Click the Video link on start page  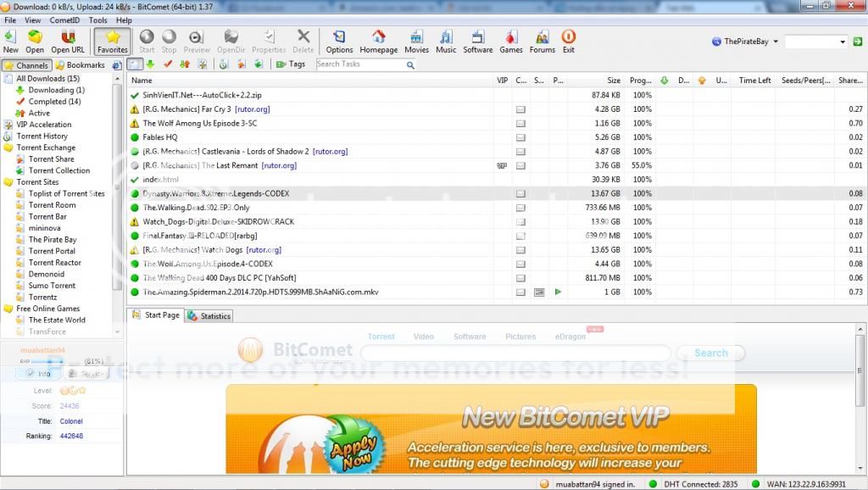[x=424, y=337]
